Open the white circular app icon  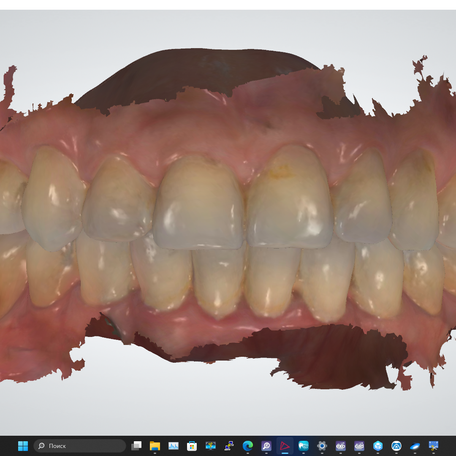pos(396,446)
